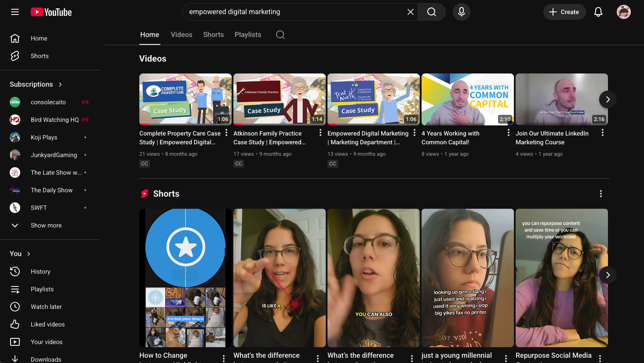This screenshot has width=644, height=363.
Task: Open Liked videos from the sidebar
Action: click(47, 324)
